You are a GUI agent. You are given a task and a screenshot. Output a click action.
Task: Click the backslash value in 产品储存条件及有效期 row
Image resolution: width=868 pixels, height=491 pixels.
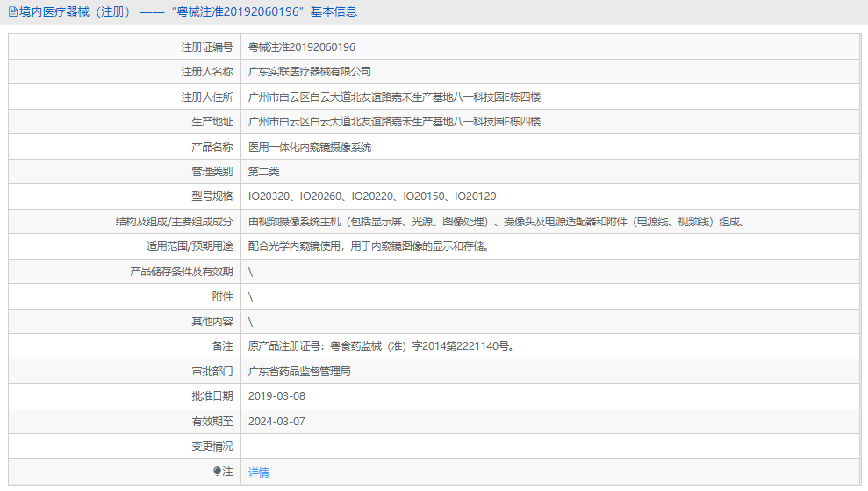coord(251,272)
